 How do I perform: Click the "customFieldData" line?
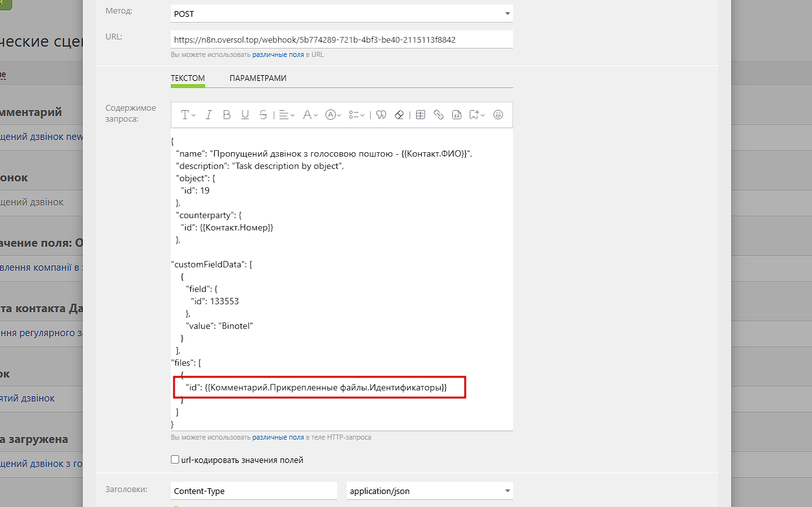pos(212,264)
